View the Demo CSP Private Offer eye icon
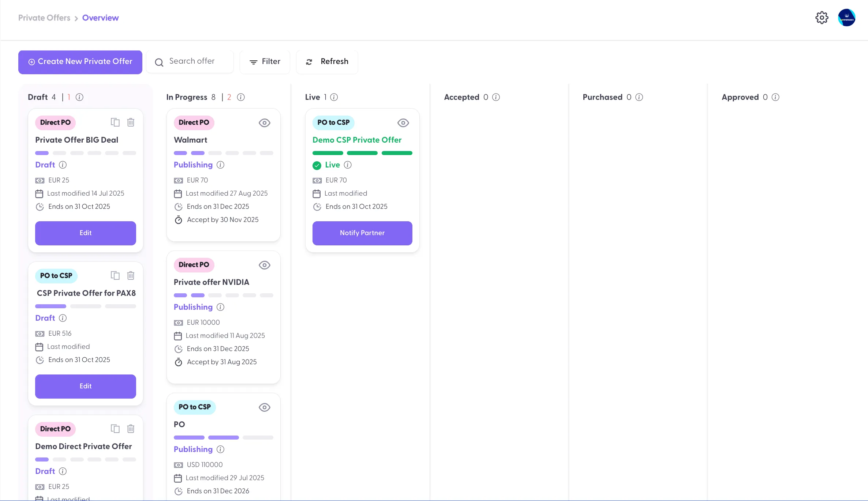This screenshot has height=501, width=868. click(403, 123)
